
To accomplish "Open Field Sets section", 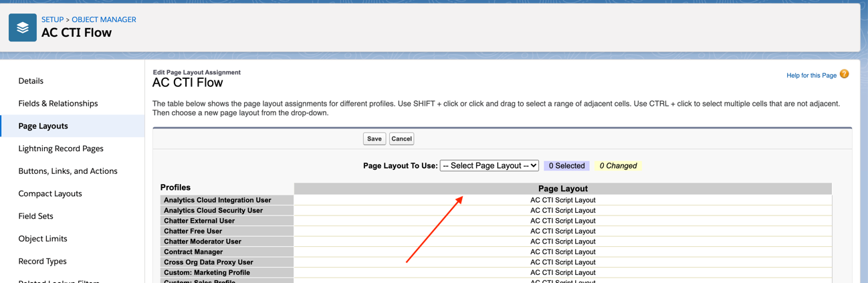I will (35, 216).
